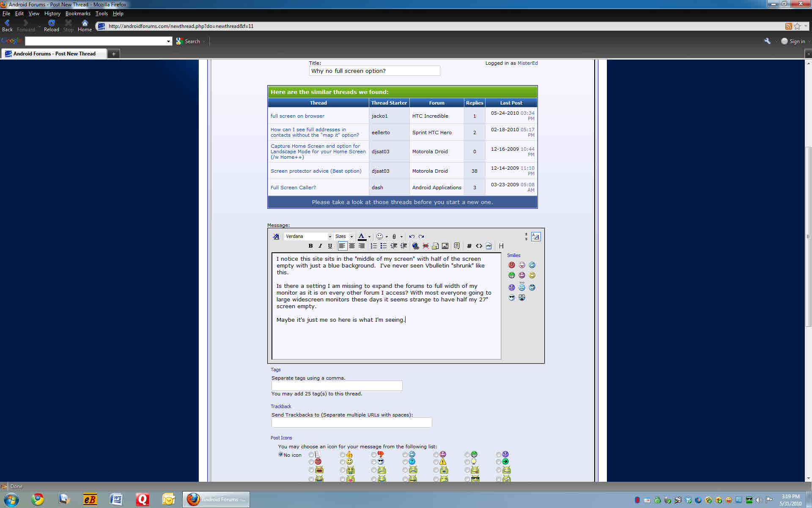Click the Insert Image icon
812x508 pixels.
coord(445,246)
